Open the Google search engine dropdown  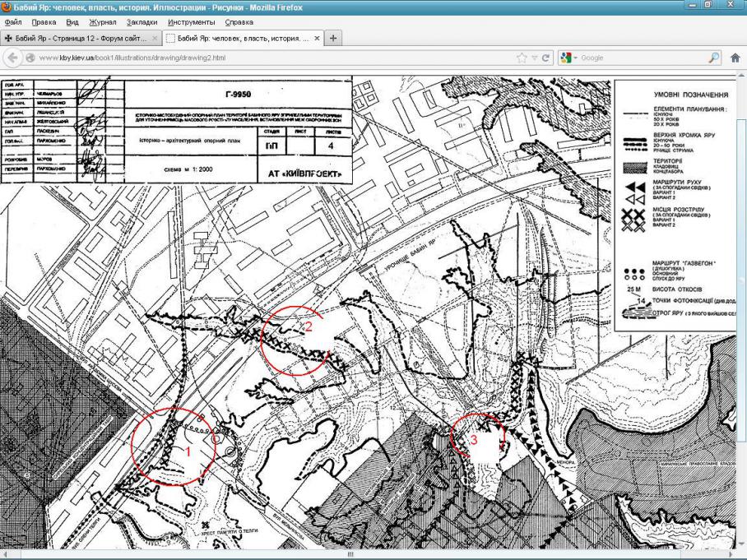569,58
